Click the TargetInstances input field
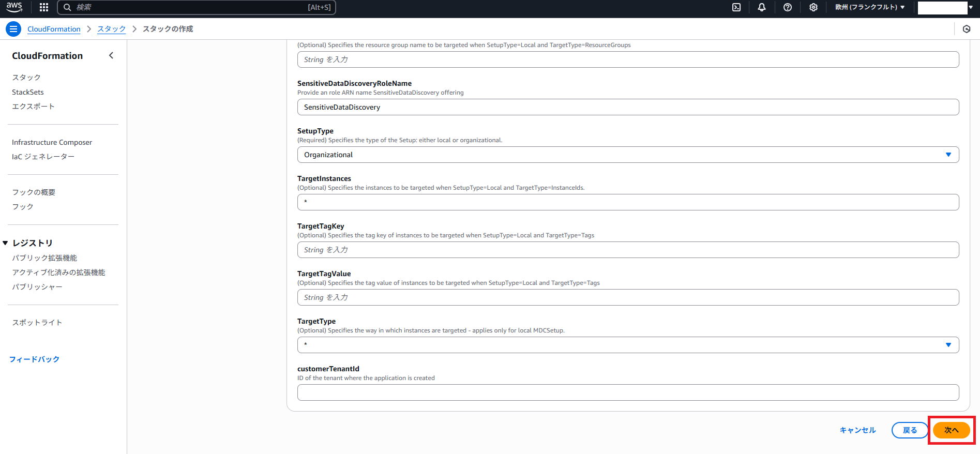This screenshot has height=454, width=980. click(x=628, y=202)
